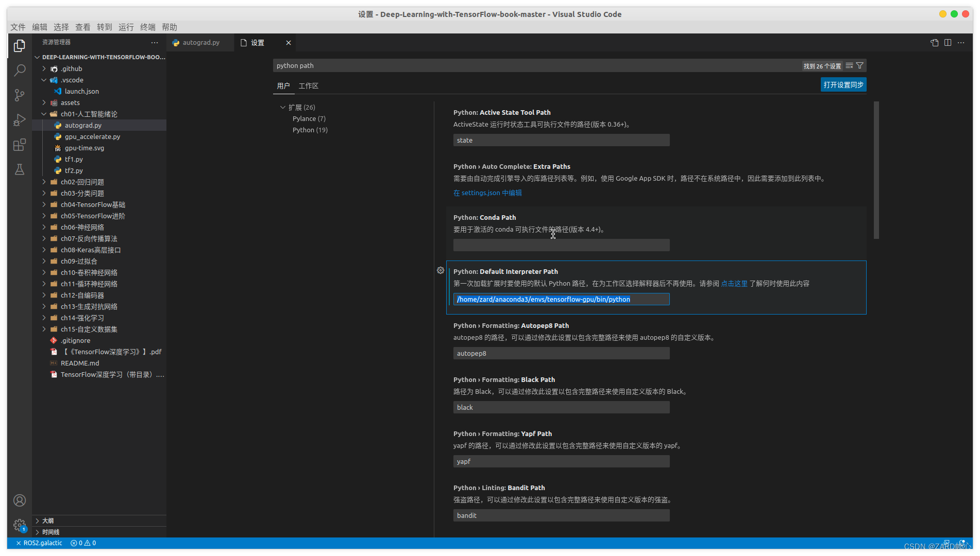Click 打开设置同步 button
This screenshot has height=556, width=980.
(843, 84)
